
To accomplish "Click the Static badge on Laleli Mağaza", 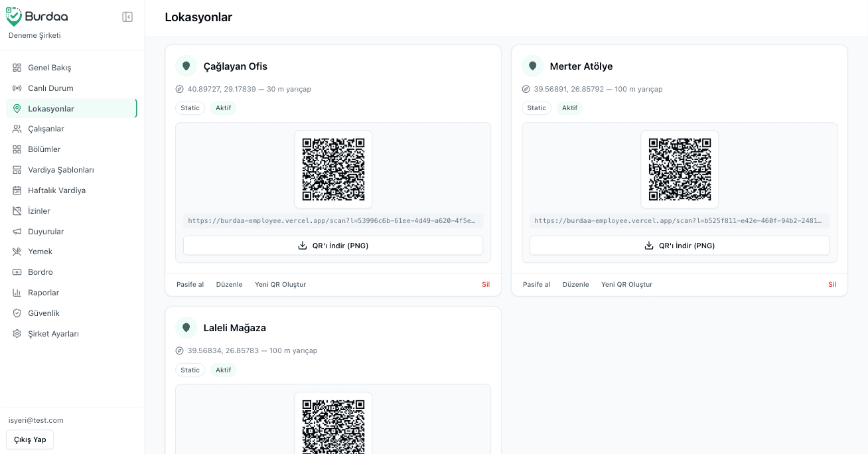I will coord(190,370).
